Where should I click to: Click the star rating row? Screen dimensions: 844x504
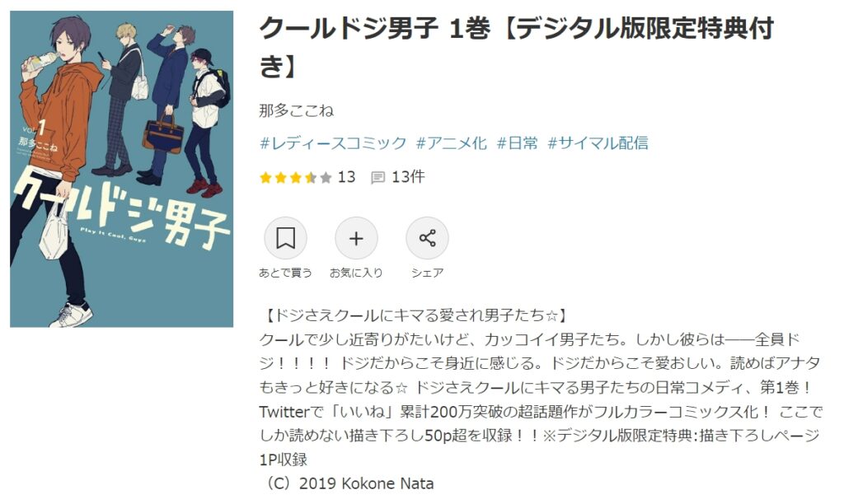tap(296, 178)
